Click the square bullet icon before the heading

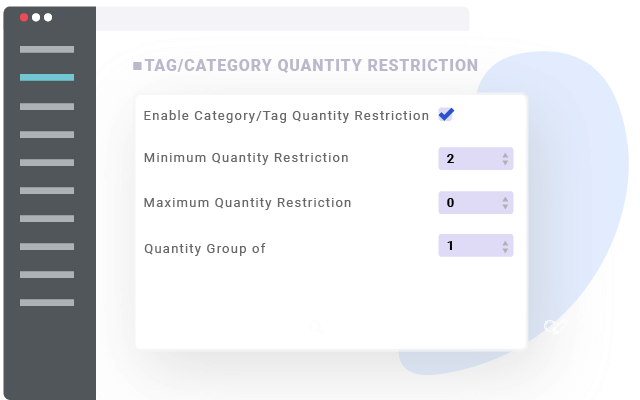coord(137,66)
